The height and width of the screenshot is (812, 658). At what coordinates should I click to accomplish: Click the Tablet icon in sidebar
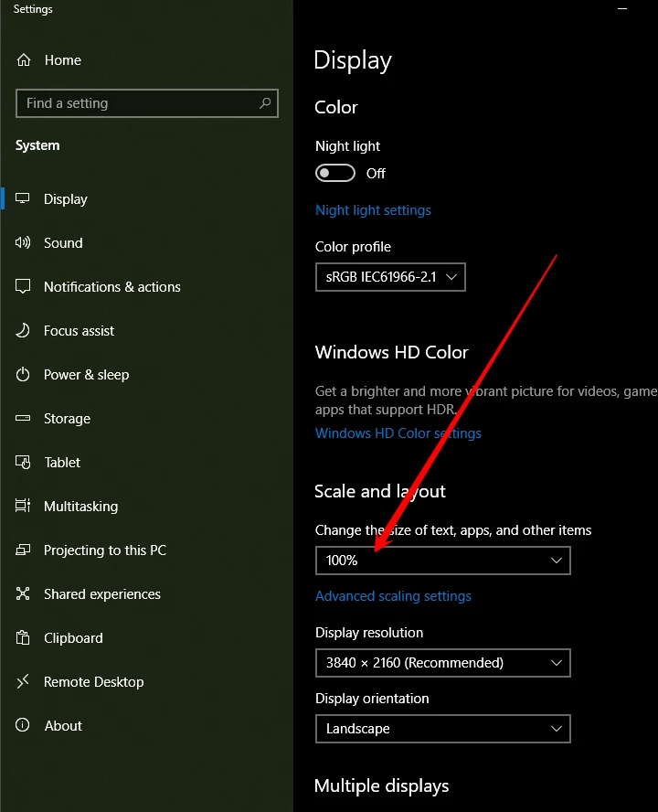tap(23, 462)
